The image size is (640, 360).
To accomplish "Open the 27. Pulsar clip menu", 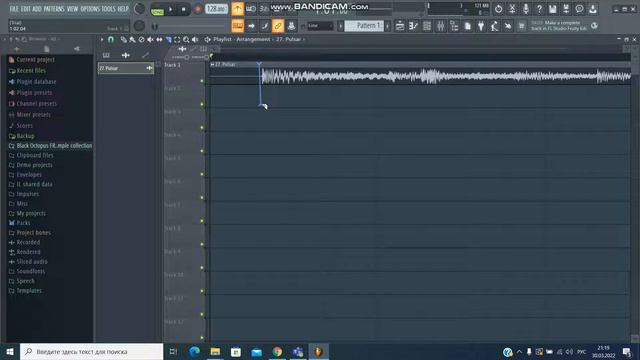I will tap(213, 64).
